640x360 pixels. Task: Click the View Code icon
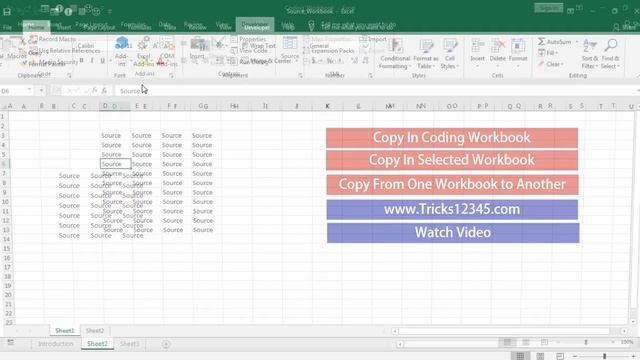point(234,51)
